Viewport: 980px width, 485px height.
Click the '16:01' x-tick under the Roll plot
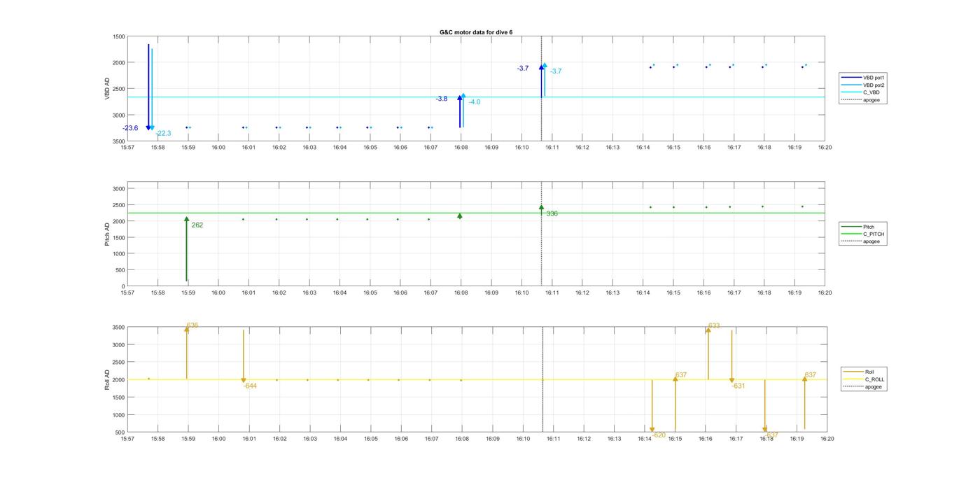pyautogui.click(x=249, y=439)
